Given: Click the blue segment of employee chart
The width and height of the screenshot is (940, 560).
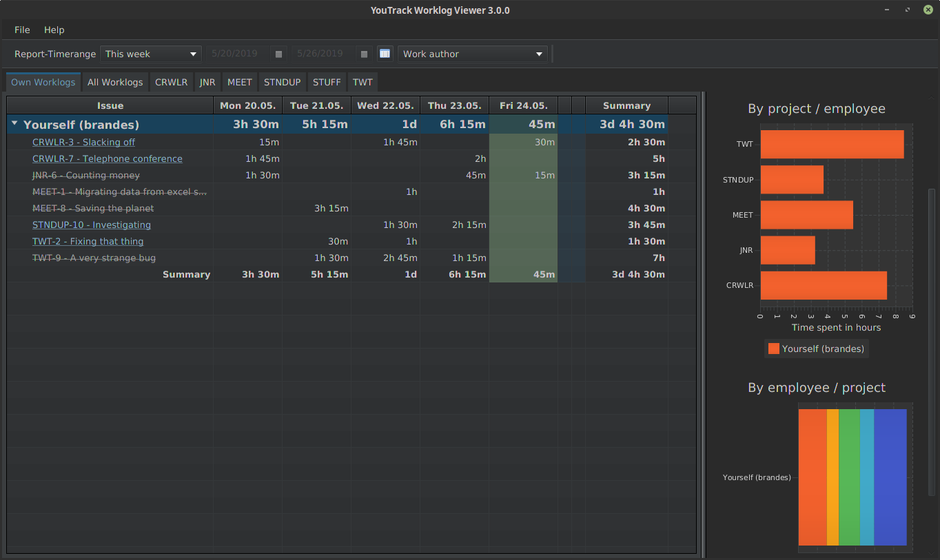Looking at the screenshot, I should [x=890, y=477].
